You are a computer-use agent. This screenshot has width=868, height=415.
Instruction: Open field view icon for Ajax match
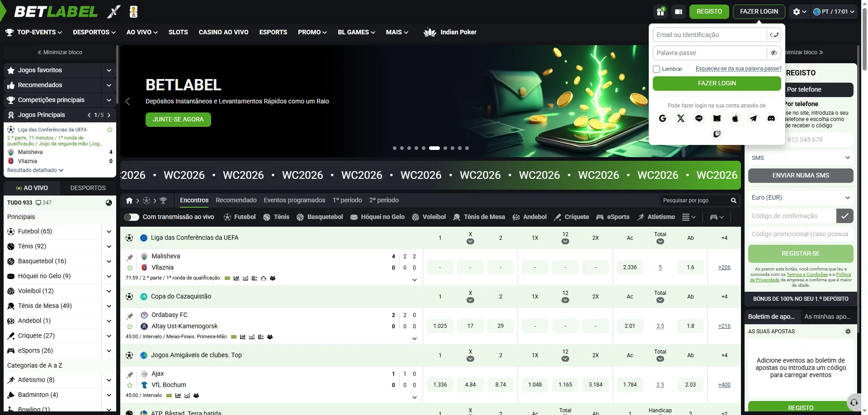click(169, 396)
